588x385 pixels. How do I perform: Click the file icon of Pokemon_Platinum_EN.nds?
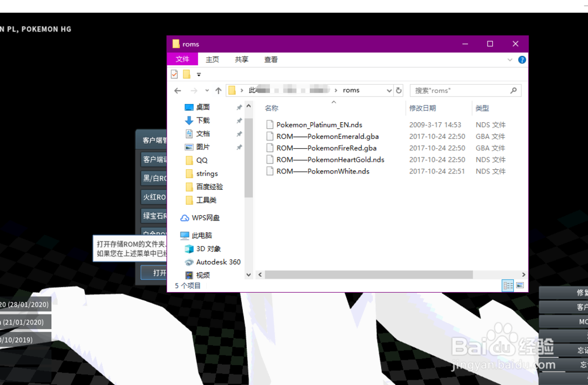[x=270, y=125]
